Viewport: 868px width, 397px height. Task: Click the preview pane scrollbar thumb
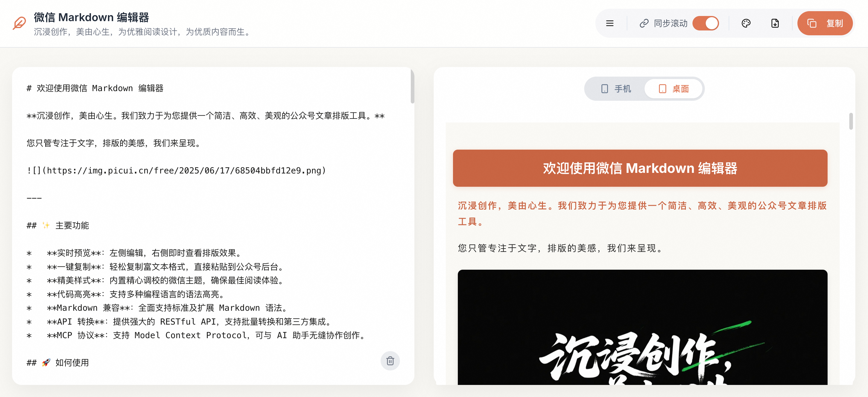point(851,121)
